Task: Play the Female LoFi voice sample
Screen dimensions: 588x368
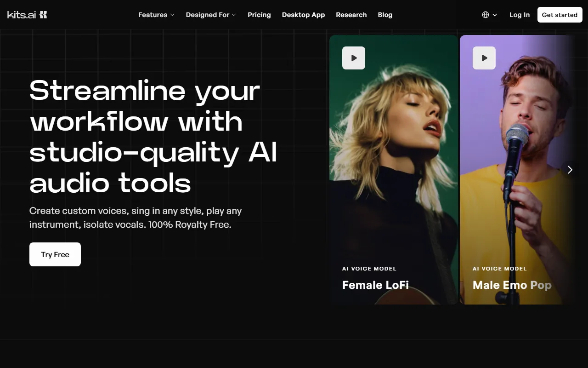Action: tap(354, 58)
